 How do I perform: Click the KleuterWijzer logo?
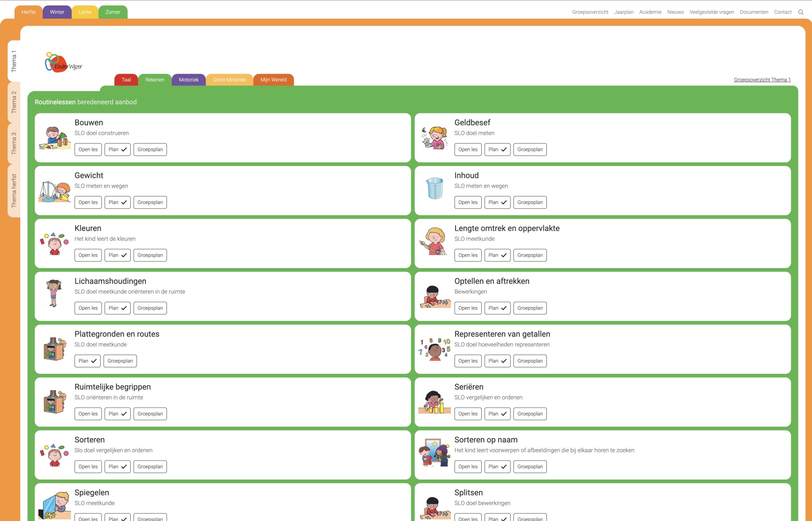pyautogui.click(x=63, y=63)
